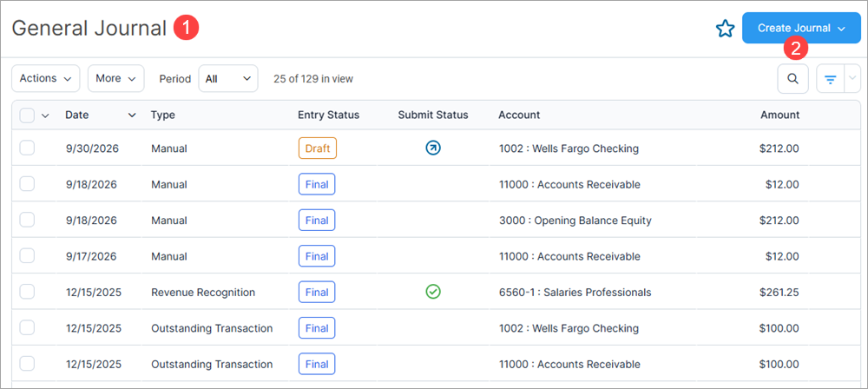The image size is (868, 389).
Task: Tick the select-all checkbox in table header
Action: 27,115
